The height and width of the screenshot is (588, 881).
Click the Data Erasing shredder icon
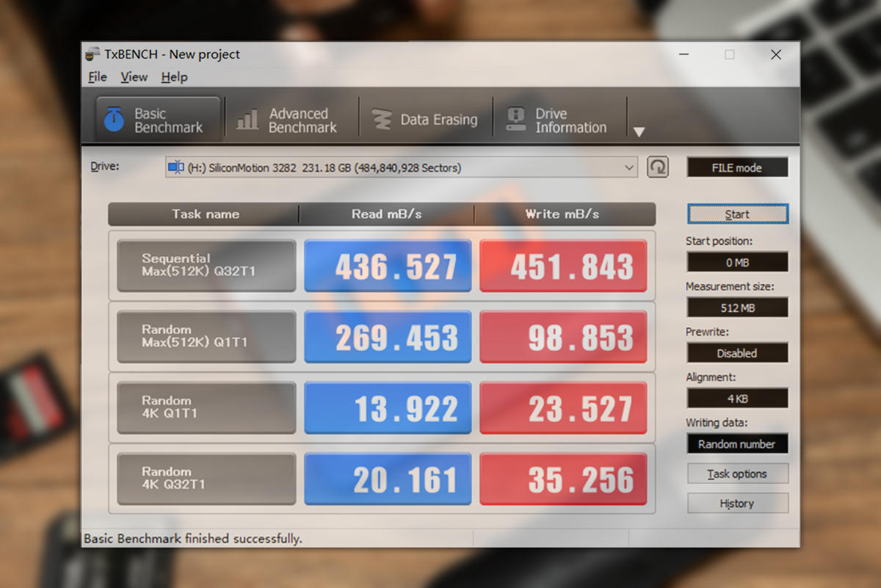pyautogui.click(x=381, y=120)
